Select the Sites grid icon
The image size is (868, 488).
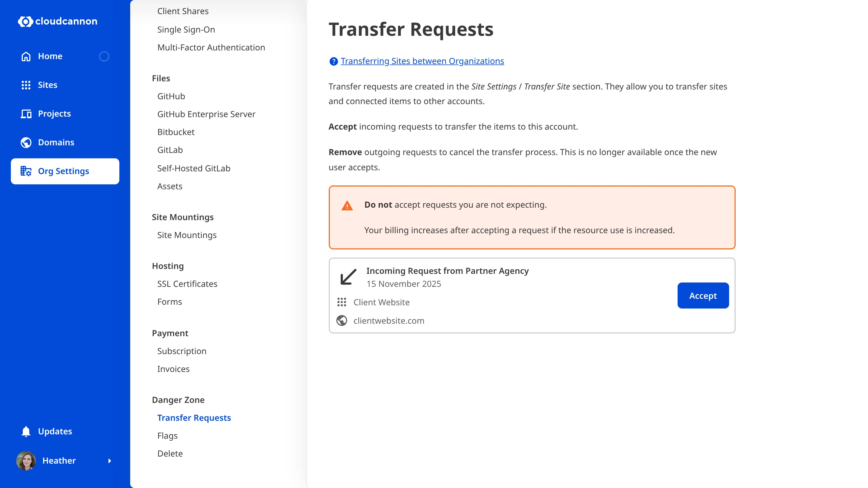(x=26, y=85)
